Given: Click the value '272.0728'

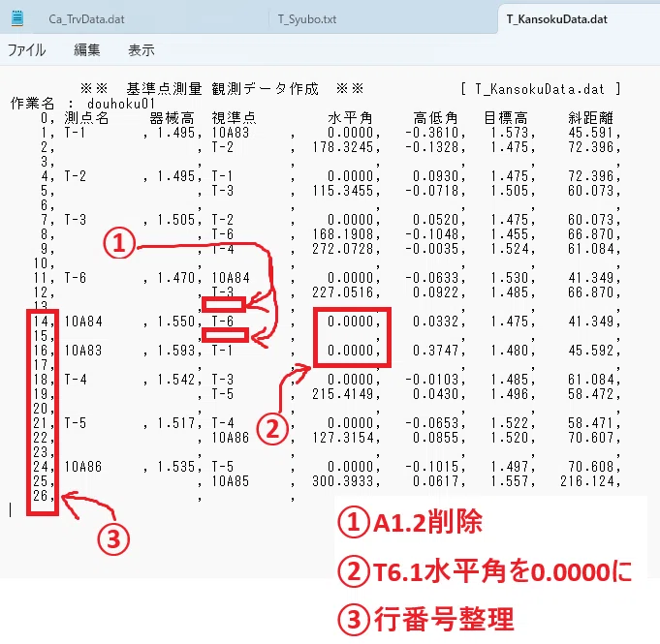Looking at the screenshot, I should coord(343,249).
